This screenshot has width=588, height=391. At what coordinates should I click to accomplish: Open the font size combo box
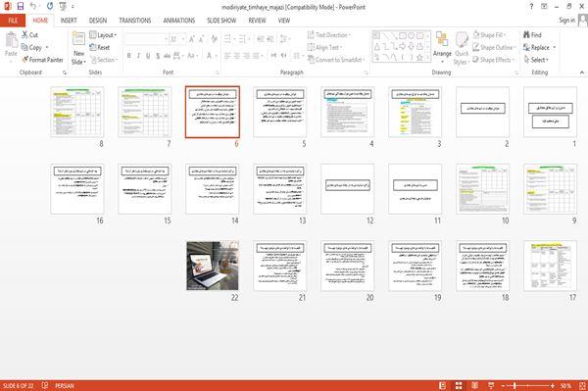pyautogui.click(x=177, y=39)
